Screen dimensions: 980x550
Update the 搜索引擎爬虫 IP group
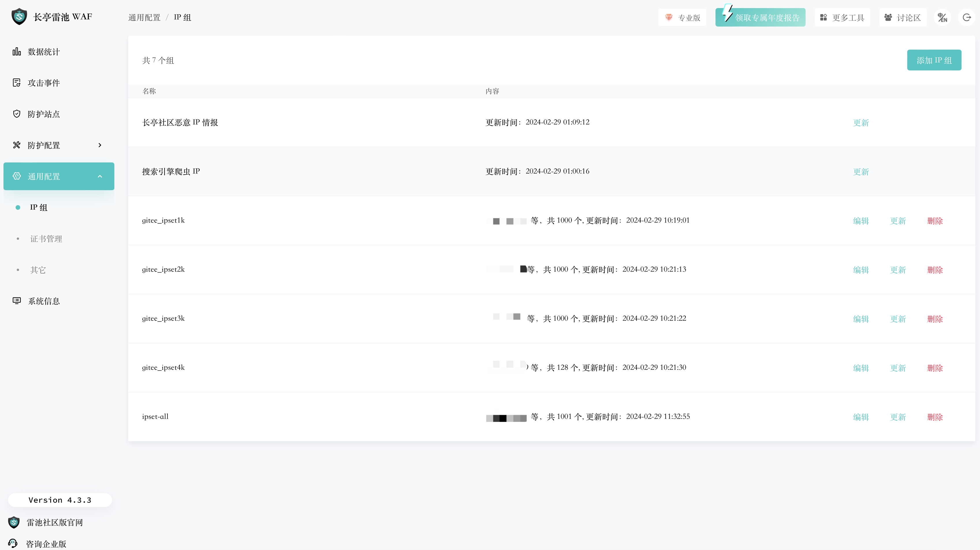(x=860, y=172)
